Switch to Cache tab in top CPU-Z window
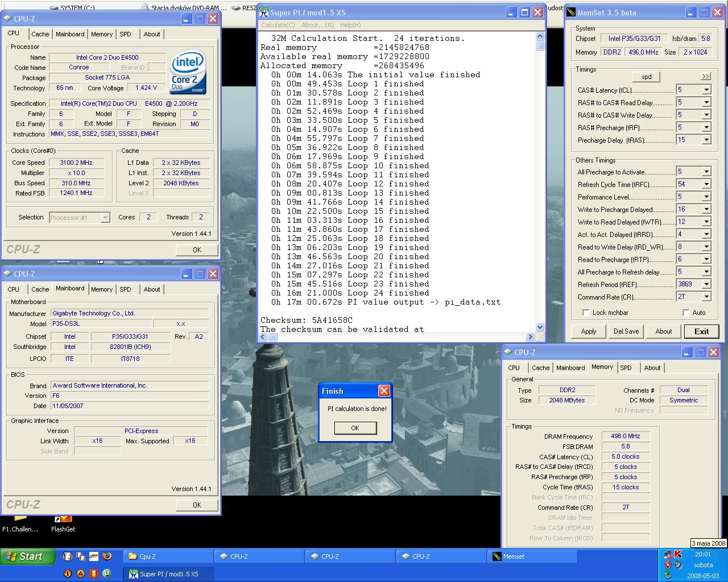 (40, 34)
